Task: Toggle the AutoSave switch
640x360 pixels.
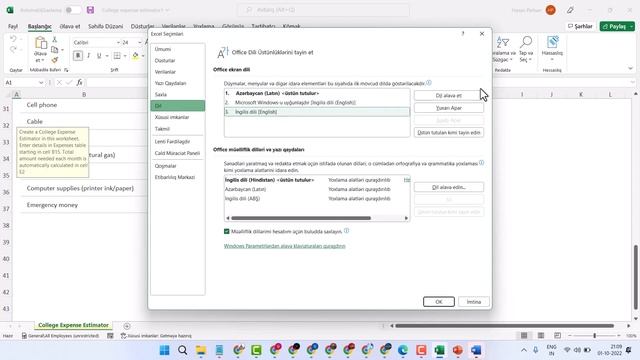Action: click(x=72, y=10)
